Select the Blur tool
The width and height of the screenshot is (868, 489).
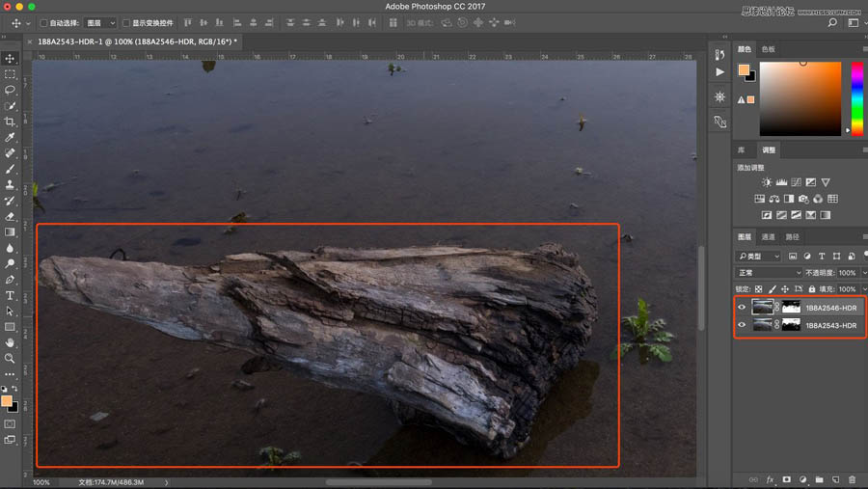click(10, 248)
